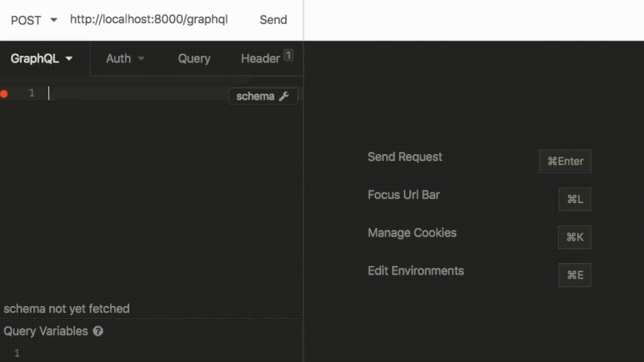Click the red error marker on line 1
Image resolution: width=644 pixels, height=362 pixels.
coord(4,94)
